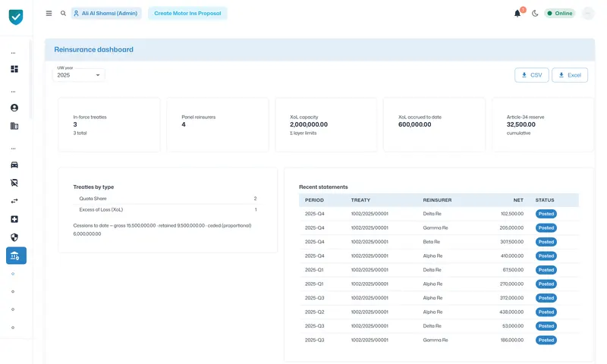
Task: Open the medical plus sidebar icon
Action: click(x=14, y=219)
